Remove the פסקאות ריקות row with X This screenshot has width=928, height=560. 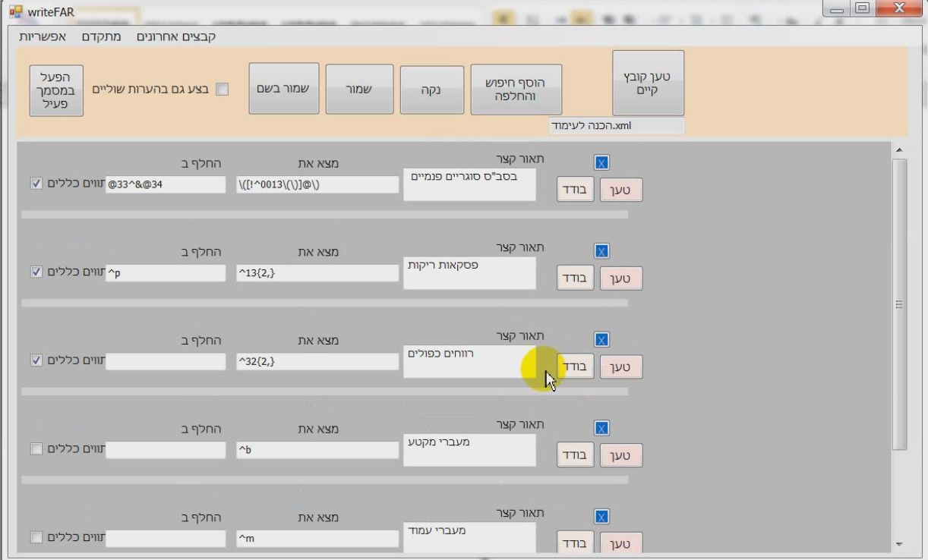click(601, 251)
